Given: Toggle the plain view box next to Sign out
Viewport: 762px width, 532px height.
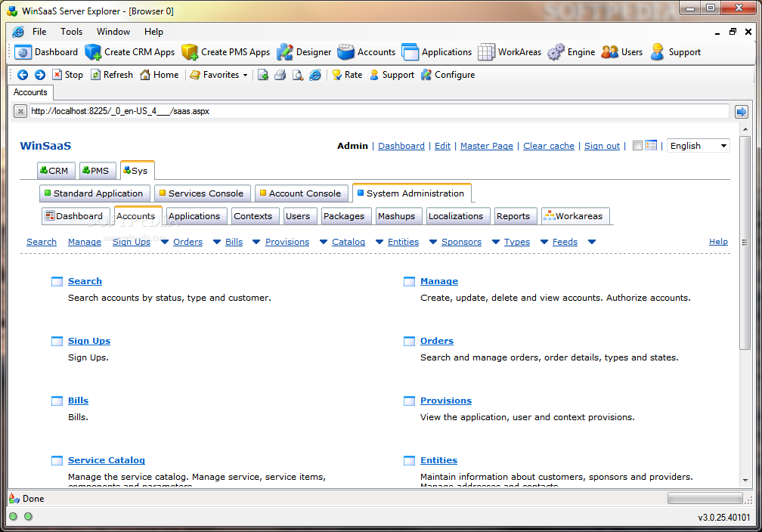Looking at the screenshot, I should click(x=637, y=145).
